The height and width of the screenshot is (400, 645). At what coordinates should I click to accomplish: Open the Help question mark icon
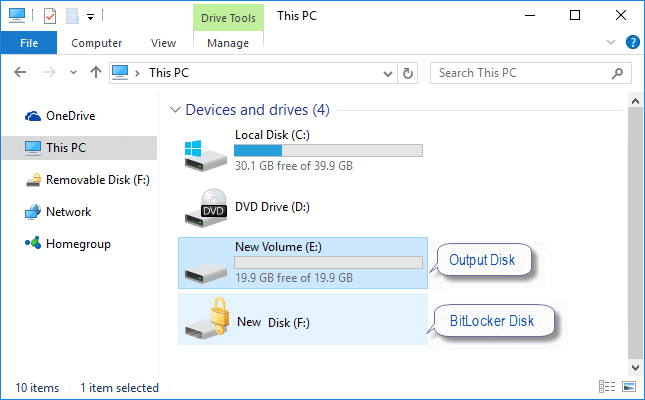[x=632, y=43]
